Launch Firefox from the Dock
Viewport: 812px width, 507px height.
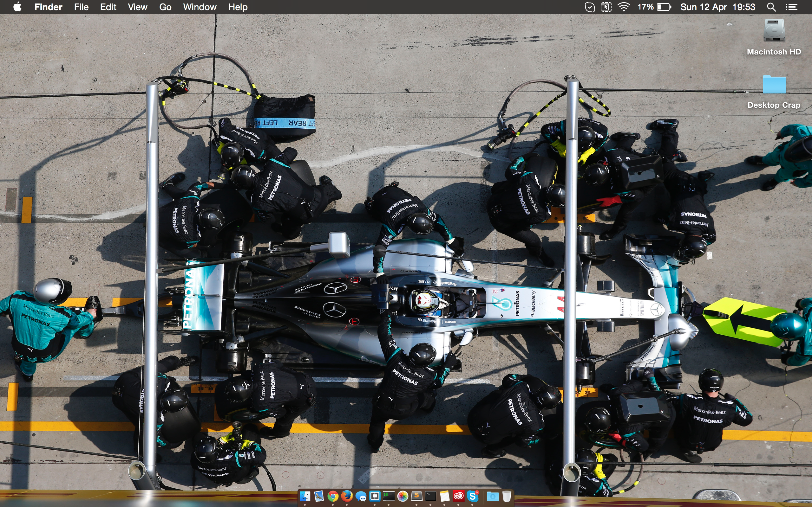347,496
